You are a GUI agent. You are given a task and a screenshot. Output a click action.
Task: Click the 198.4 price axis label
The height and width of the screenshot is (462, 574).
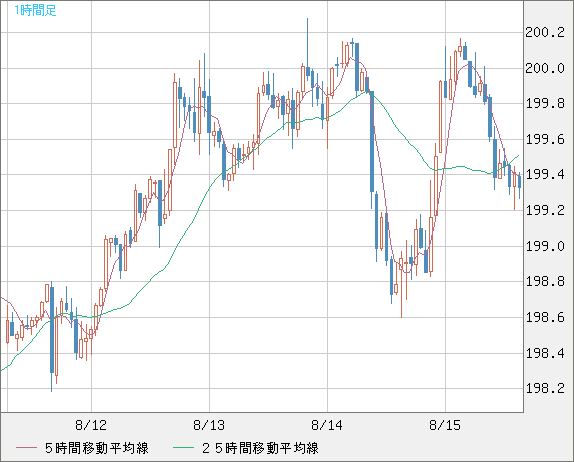pyautogui.click(x=545, y=353)
